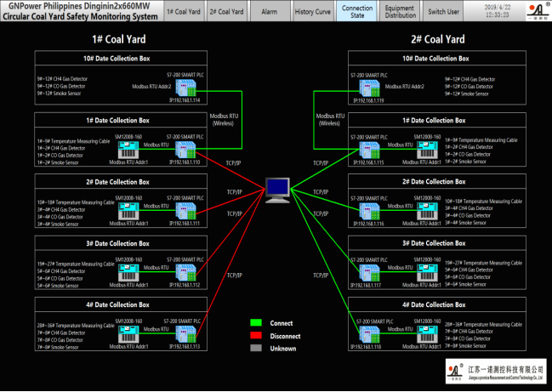Screen dimensions: 552x392
Task: Click 1#~9# Temperature Measuring Cable in 1# Coal Yard
Action: point(74,141)
